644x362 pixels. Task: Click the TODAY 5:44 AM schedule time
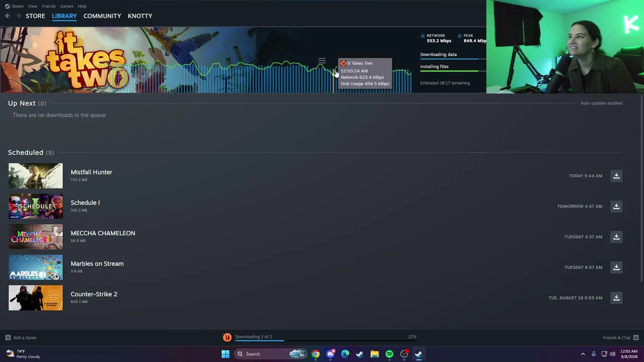[x=585, y=176]
